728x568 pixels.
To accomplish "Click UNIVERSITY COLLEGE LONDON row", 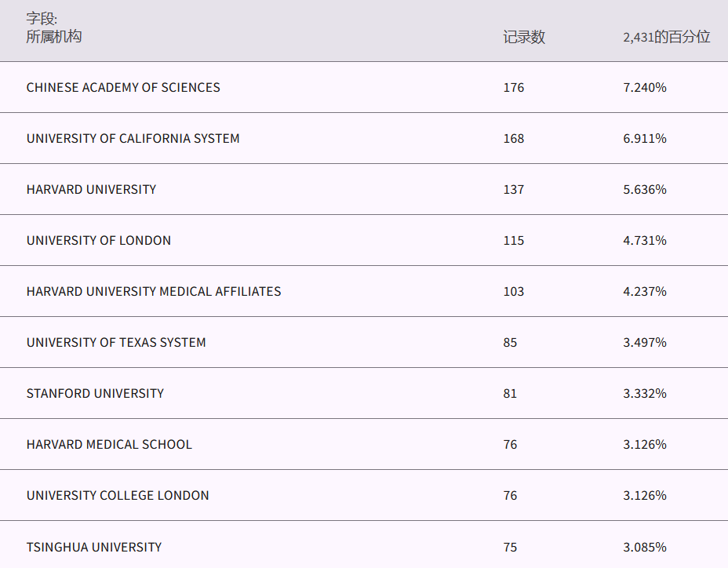I will 118,496.
